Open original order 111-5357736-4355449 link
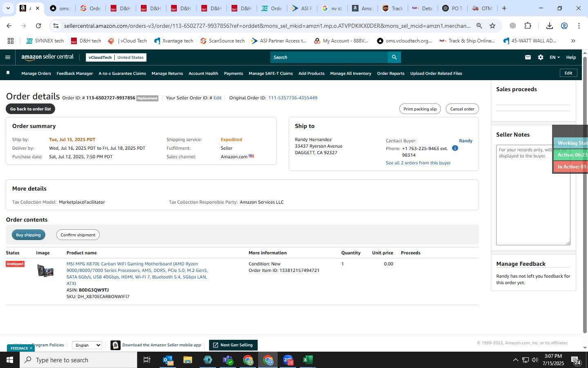This screenshot has height=368, width=588. point(292,98)
